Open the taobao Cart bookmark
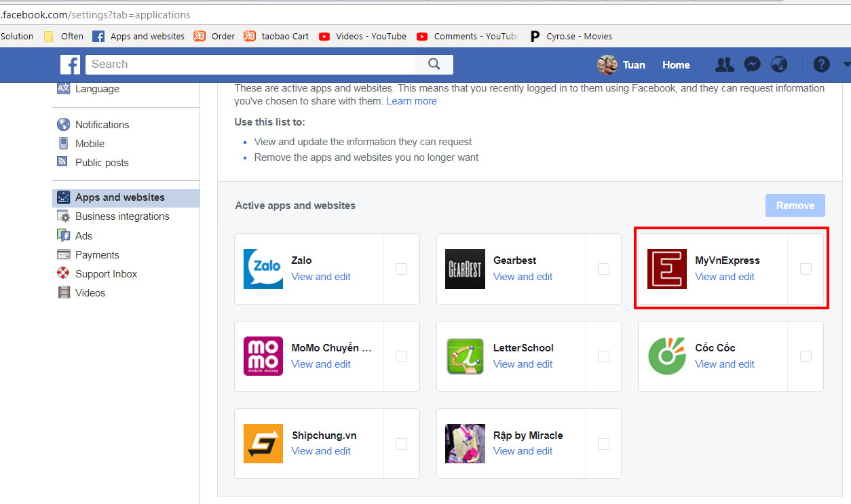851x504 pixels. [x=276, y=36]
